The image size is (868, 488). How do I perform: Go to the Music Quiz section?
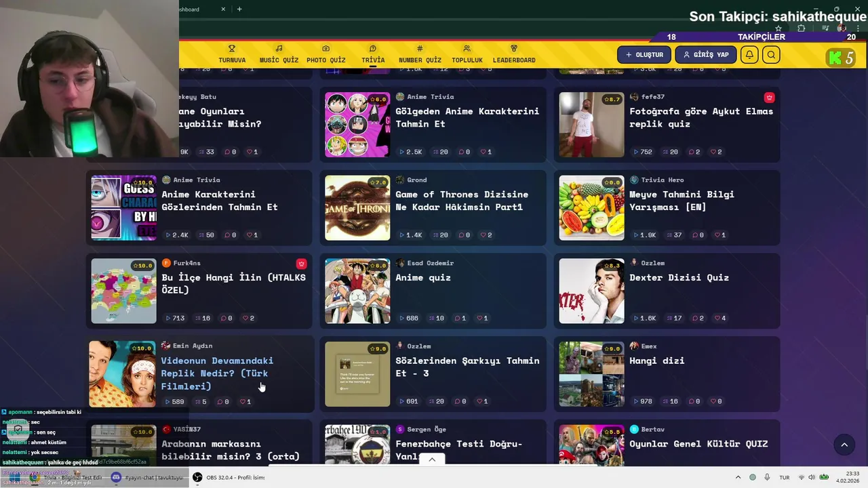(x=279, y=54)
